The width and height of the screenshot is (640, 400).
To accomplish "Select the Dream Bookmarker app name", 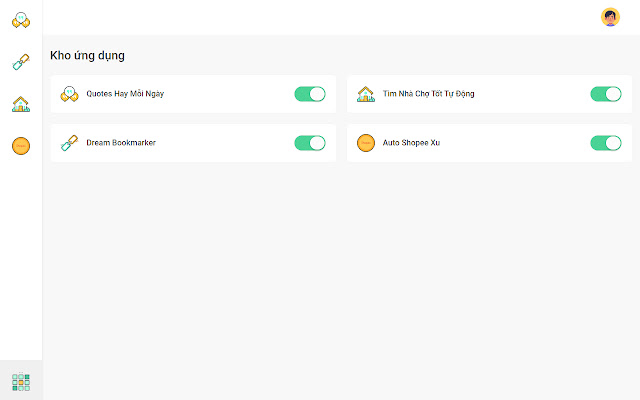I will pos(121,143).
